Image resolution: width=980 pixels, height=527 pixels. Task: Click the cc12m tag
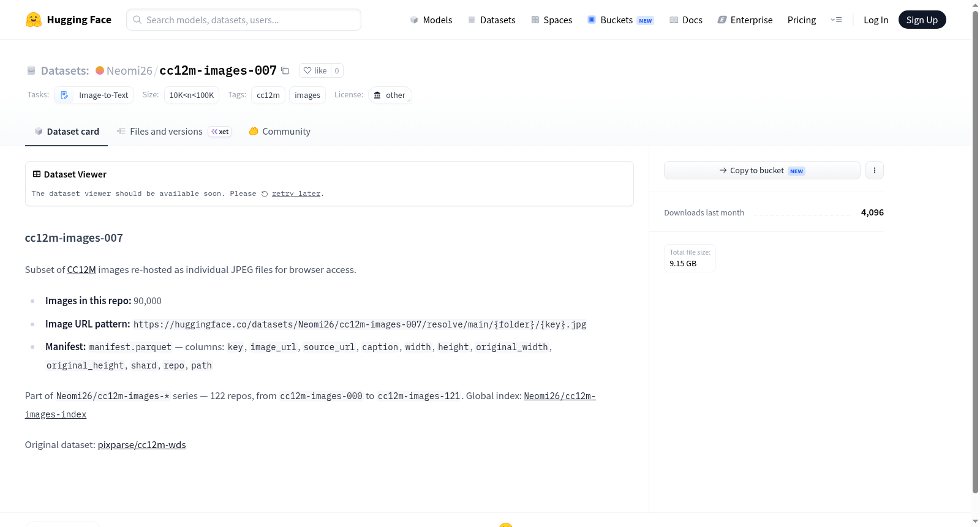pyautogui.click(x=268, y=95)
